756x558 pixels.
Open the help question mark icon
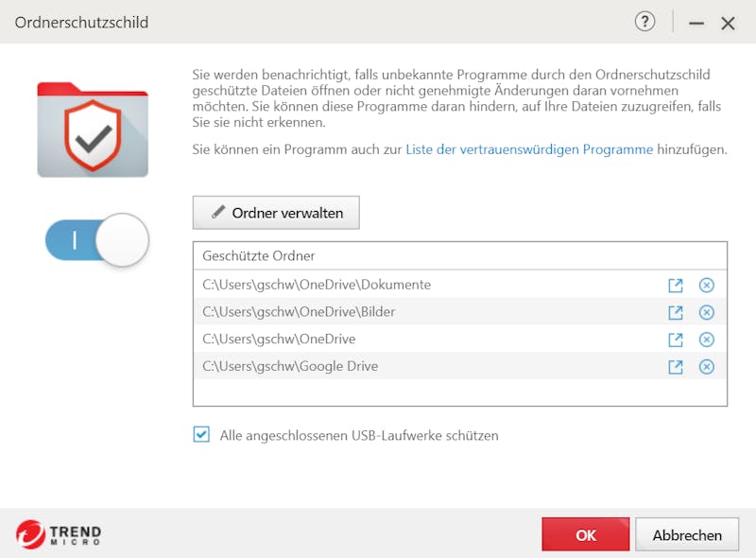click(644, 22)
